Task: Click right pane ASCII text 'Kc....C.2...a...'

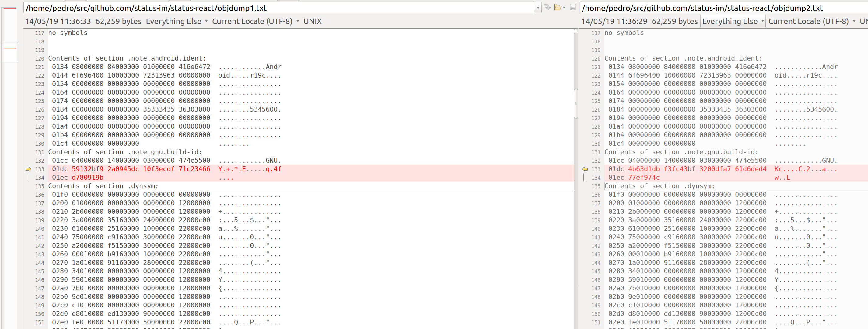Action: [x=806, y=169]
